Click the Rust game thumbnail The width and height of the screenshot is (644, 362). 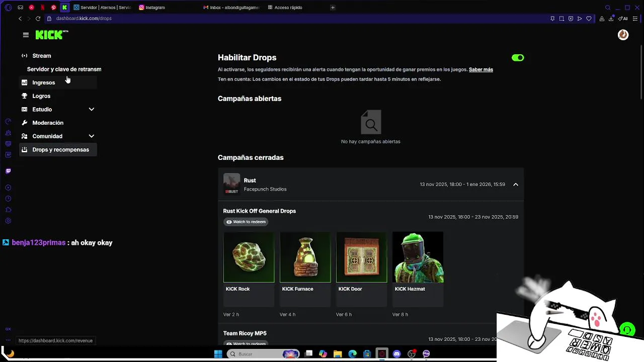click(231, 184)
